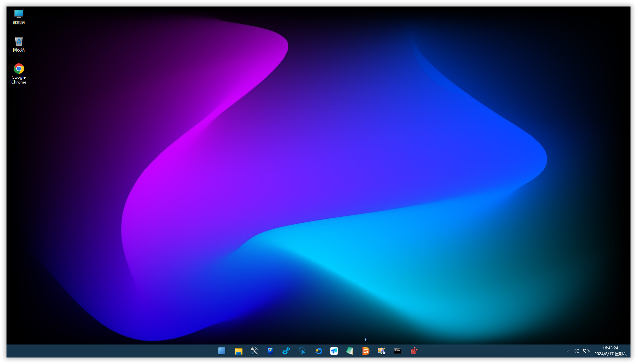
Task: Launch the blue cursor pointer app
Action: click(x=302, y=351)
